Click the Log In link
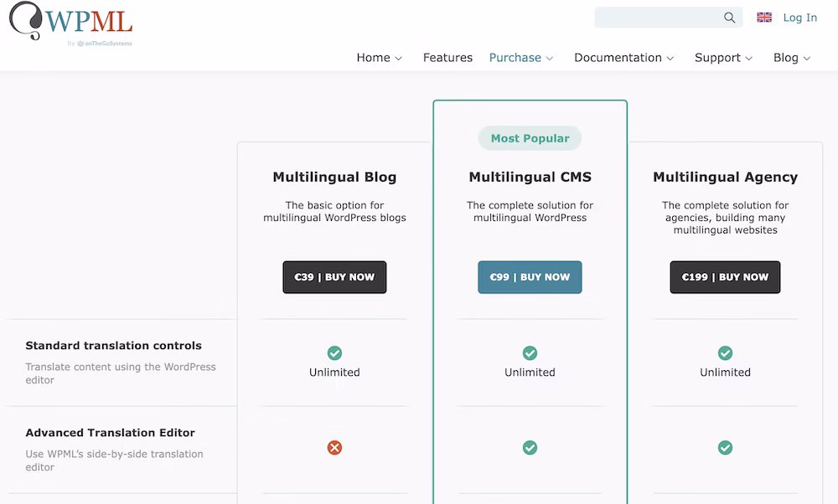838x504 pixels. 799,18
